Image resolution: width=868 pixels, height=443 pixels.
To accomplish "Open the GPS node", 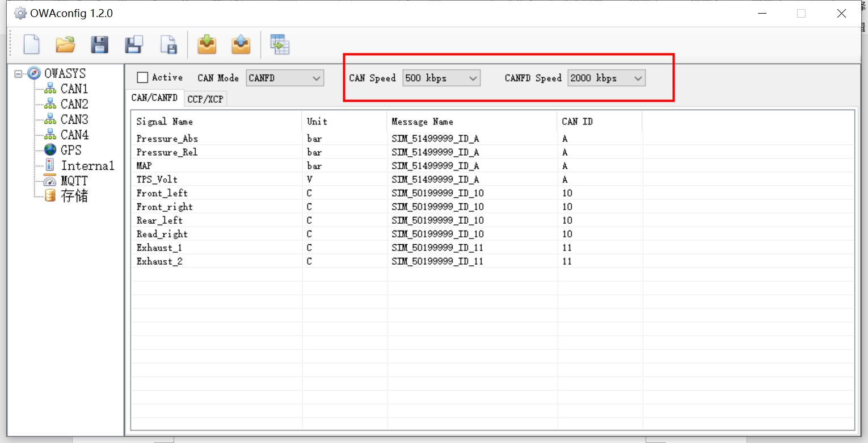I will pyautogui.click(x=71, y=150).
